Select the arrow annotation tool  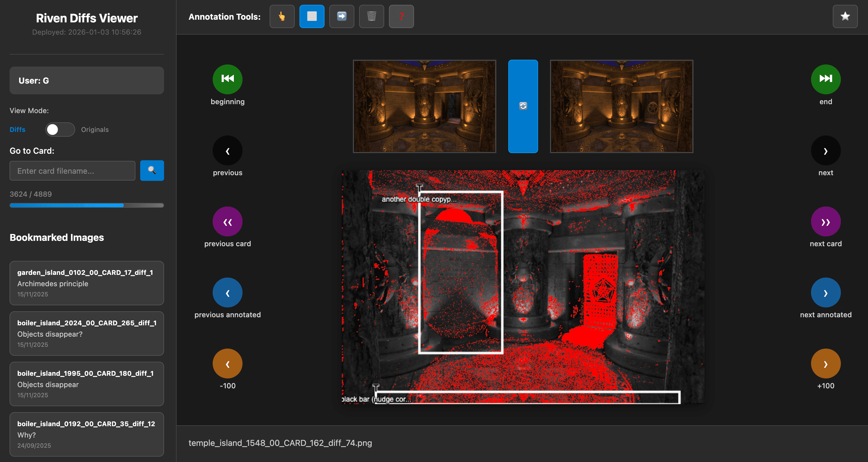coord(341,16)
